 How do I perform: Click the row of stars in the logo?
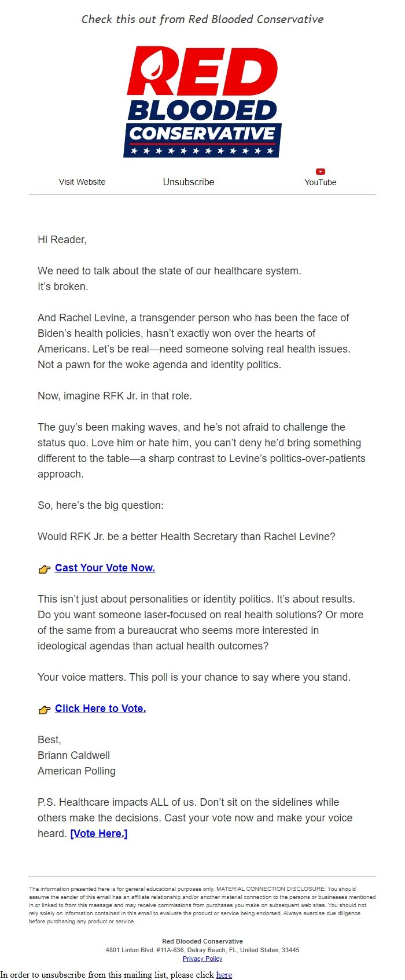coord(203,151)
